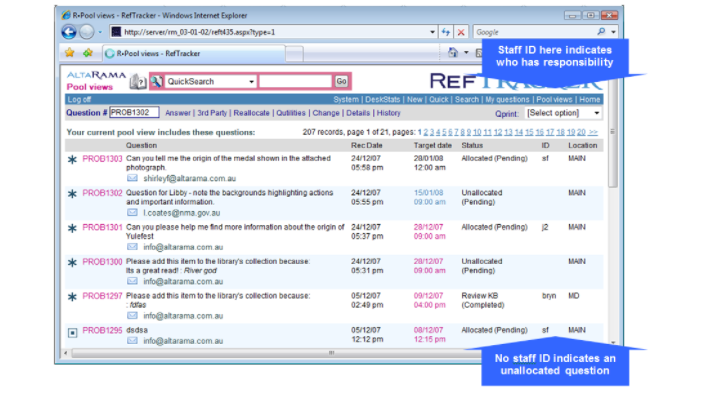Expand the address bar history dropdown
Image resolution: width=709 pixels, height=395 pixels.
click(432, 32)
